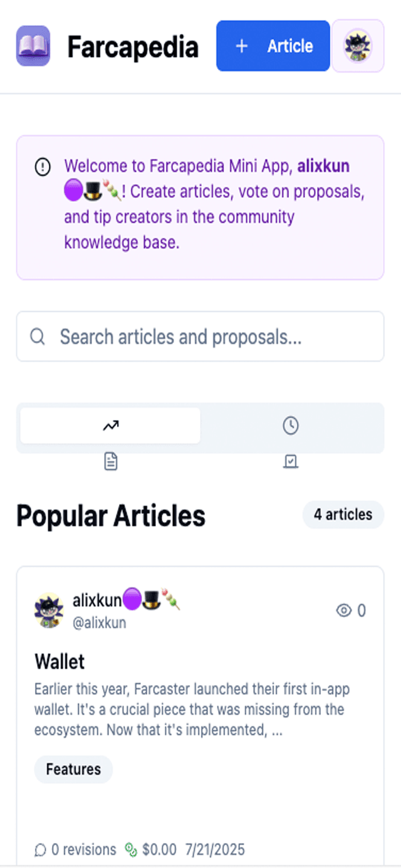Switch to the recent clock tab icon
Image resolution: width=401 pixels, height=868 pixels.
pyautogui.click(x=290, y=425)
